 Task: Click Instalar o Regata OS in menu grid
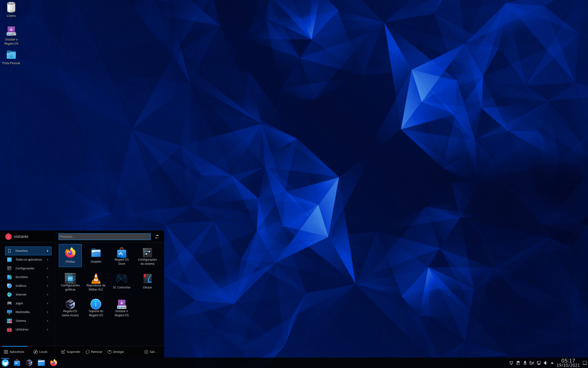[122, 307]
